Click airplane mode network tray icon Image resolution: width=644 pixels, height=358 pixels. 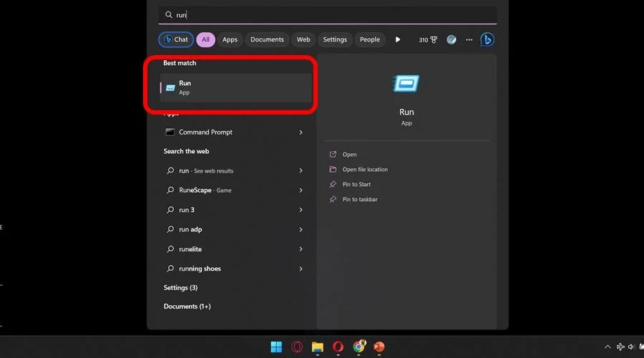pyautogui.click(x=620, y=347)
